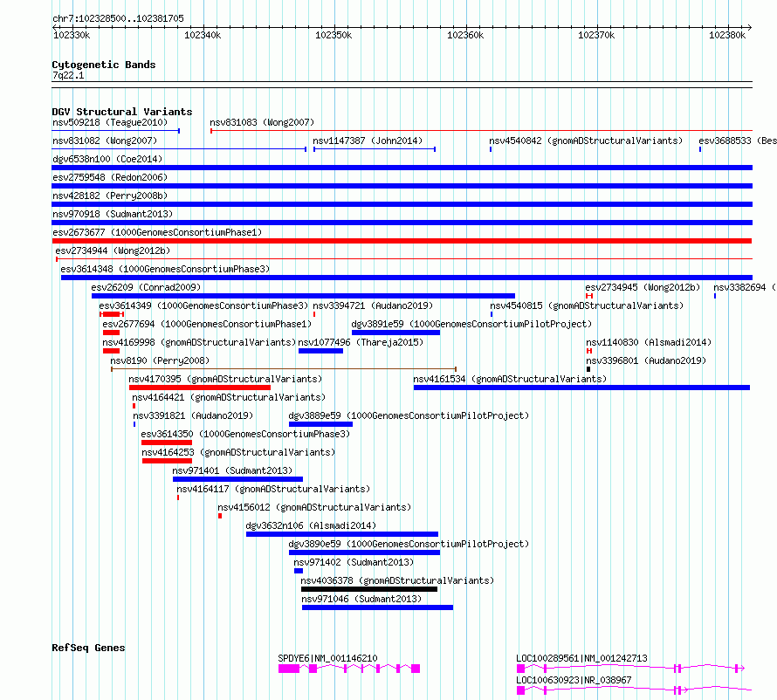Viewport: 777px width, 700px height.
Task: Click the 102350k ruler tick label
Action: tap(333, 35)
